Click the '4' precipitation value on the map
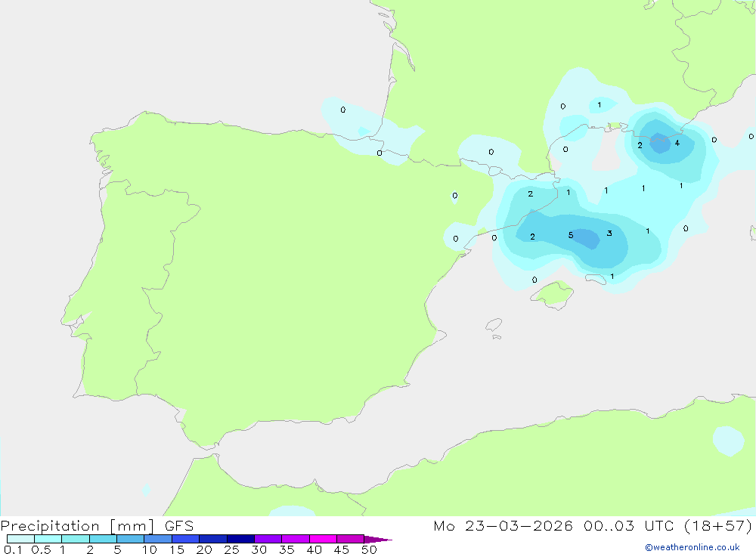 (677, 143)
